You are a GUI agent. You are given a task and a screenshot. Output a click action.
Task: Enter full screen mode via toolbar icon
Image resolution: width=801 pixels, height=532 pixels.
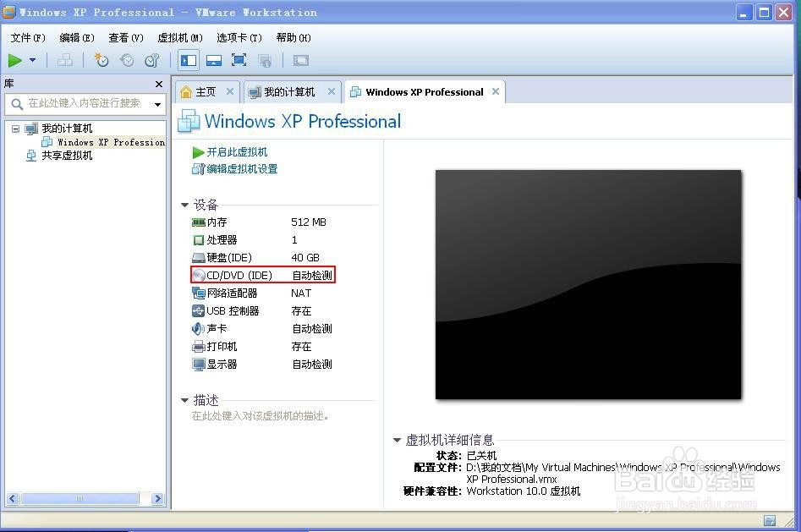click(x=238, y=60)
